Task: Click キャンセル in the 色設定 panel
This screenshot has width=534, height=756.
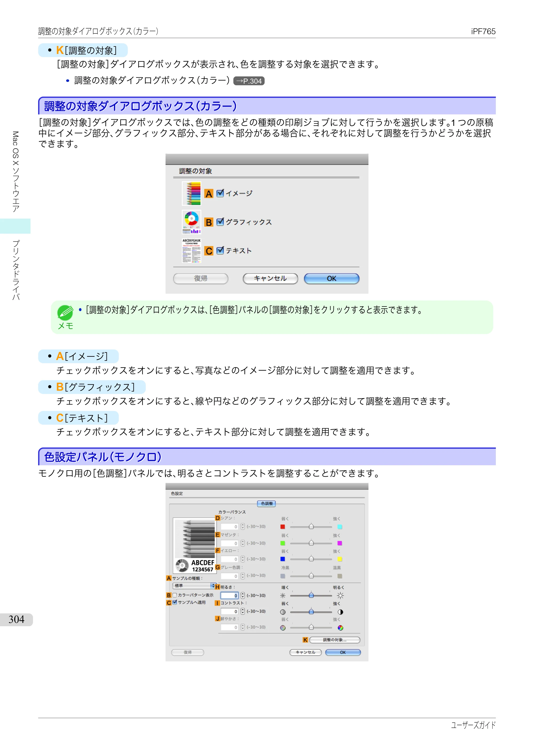Action: [x=305, y=652]
